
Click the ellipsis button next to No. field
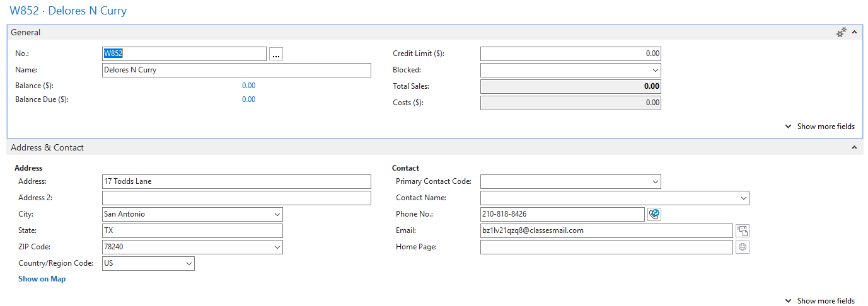275,54
